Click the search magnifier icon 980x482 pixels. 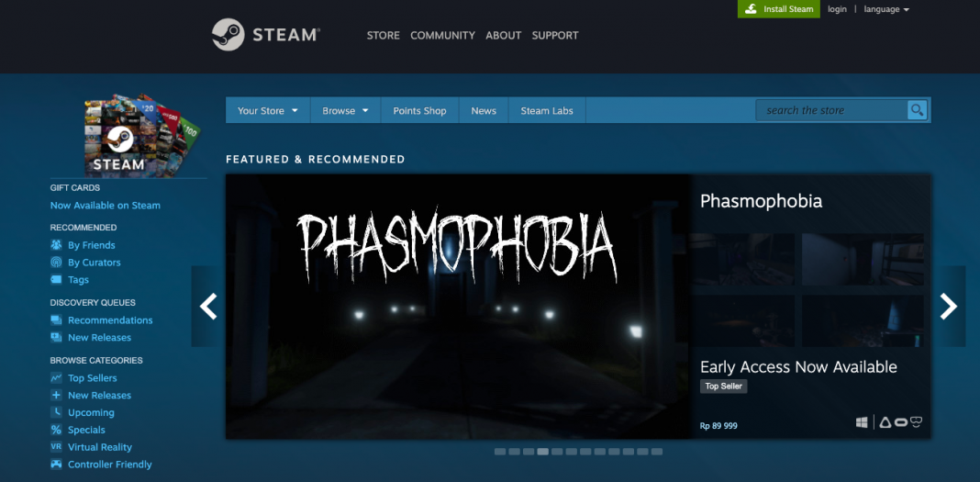tap(917, 111)
